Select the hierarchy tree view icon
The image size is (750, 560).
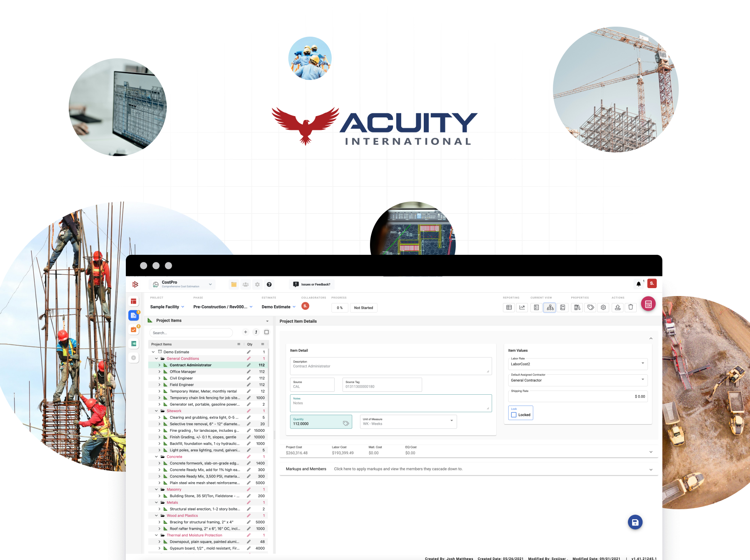coord(550,307)
